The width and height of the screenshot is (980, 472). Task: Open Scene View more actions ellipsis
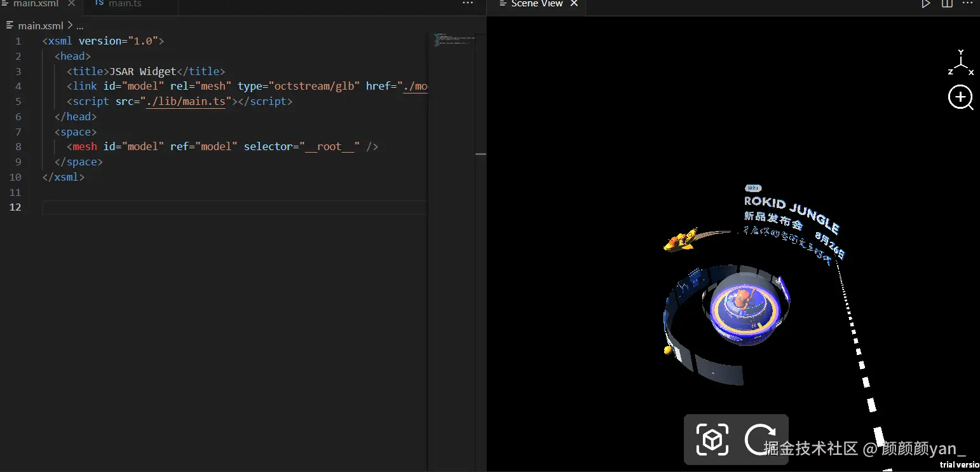tap(968, 4)
